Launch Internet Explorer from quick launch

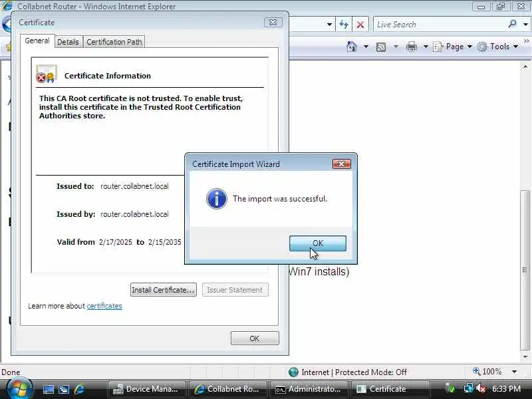point(79,389)
